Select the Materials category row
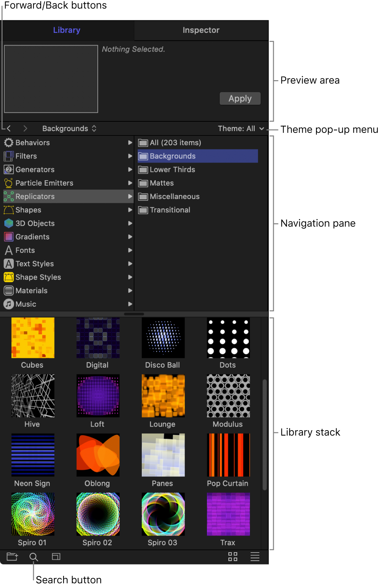Screen dimensions: 382x588 tap(68, 290)
